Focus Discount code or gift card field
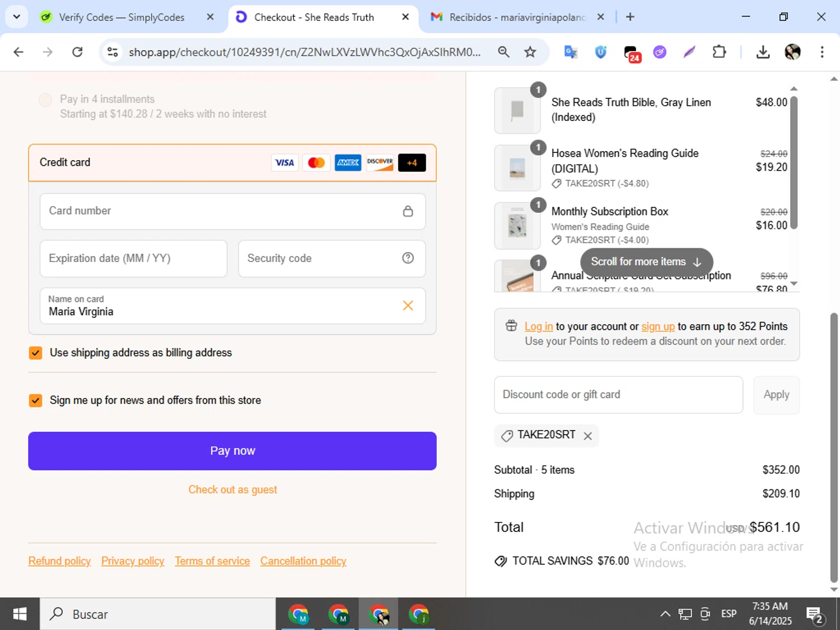The height and width of the screenshot is (630, 840). [x=618, y=395]
